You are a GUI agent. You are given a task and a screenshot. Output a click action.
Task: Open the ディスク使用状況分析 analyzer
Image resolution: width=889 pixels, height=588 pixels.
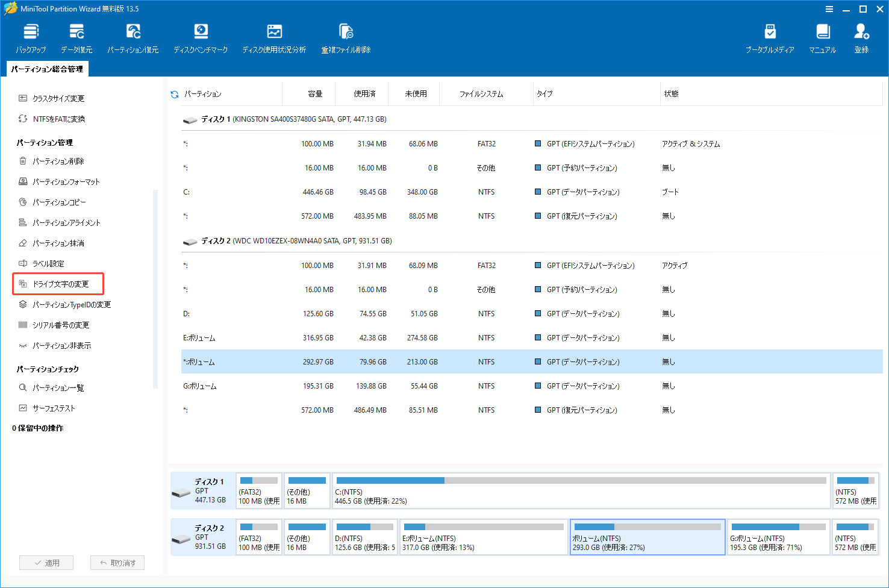[274, 37]
